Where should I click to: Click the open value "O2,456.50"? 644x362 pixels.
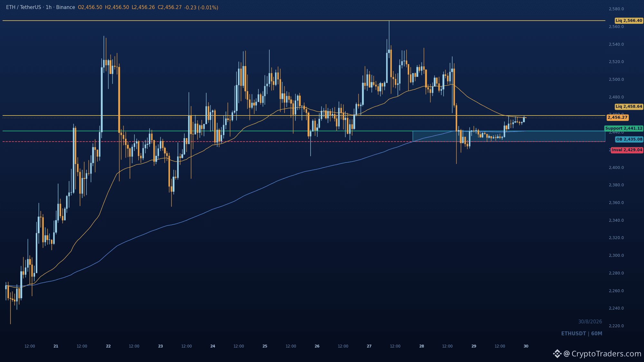point(90,7)
